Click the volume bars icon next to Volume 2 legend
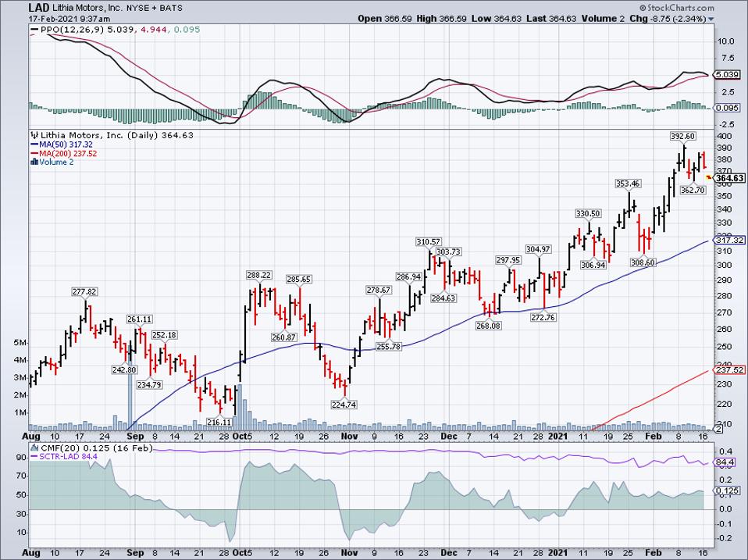 (x=34, y=162)
